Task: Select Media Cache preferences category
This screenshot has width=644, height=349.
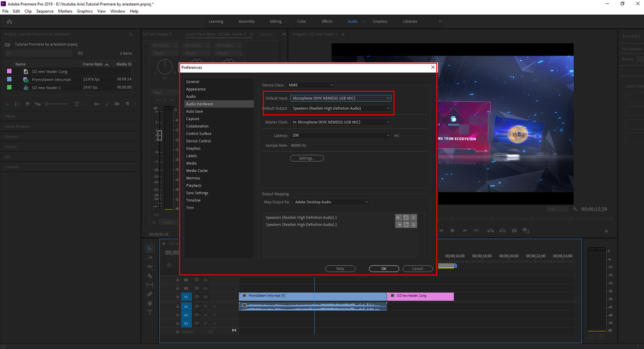Action: click(x=197, y=171)
